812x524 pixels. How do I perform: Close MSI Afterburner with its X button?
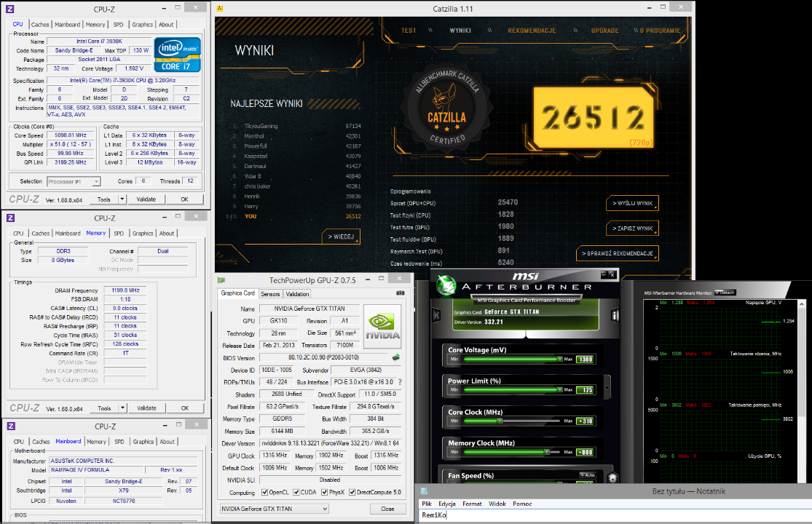612,274
